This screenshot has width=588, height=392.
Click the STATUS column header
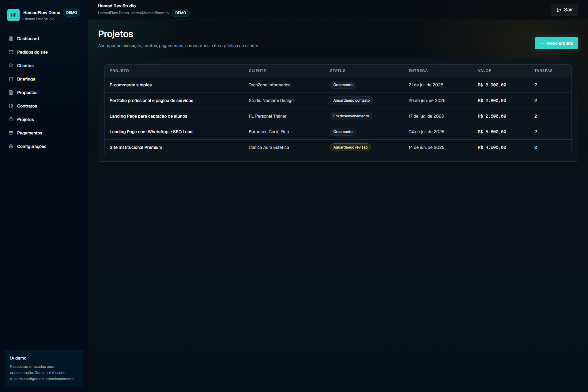pyautogui.click(x=337, y=71)
